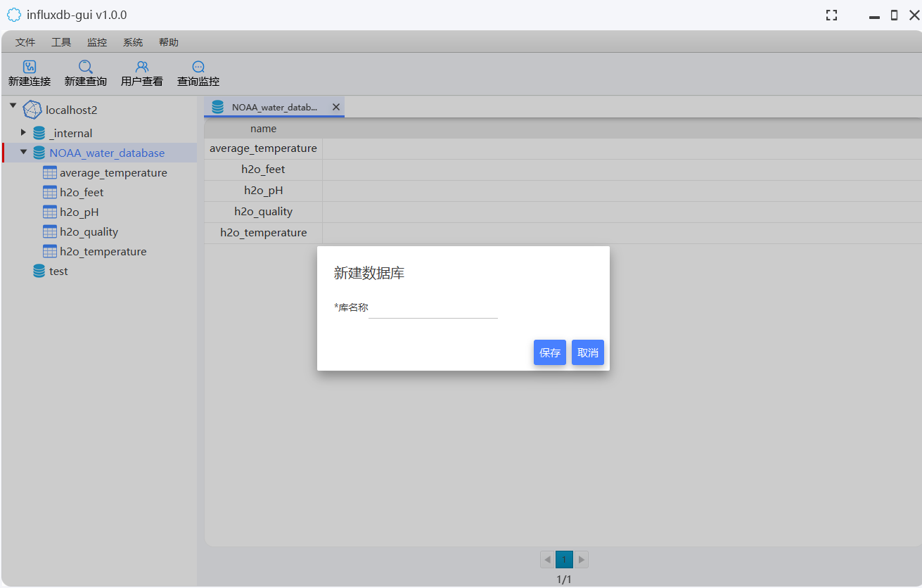Select test label in the tree
Viewport: 922px width, 588px height.
58,271
